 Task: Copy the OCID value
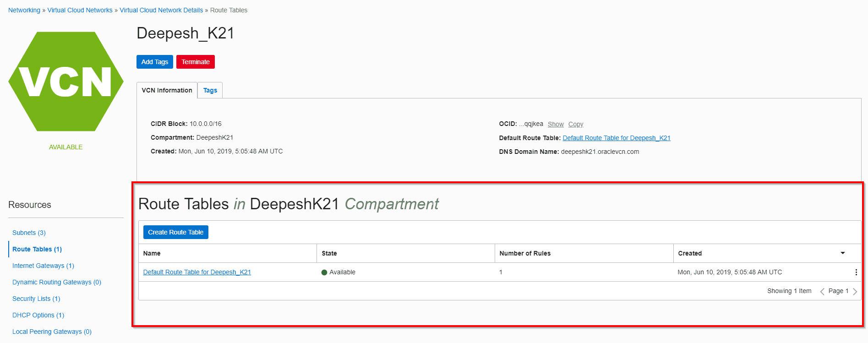point(576,124)
